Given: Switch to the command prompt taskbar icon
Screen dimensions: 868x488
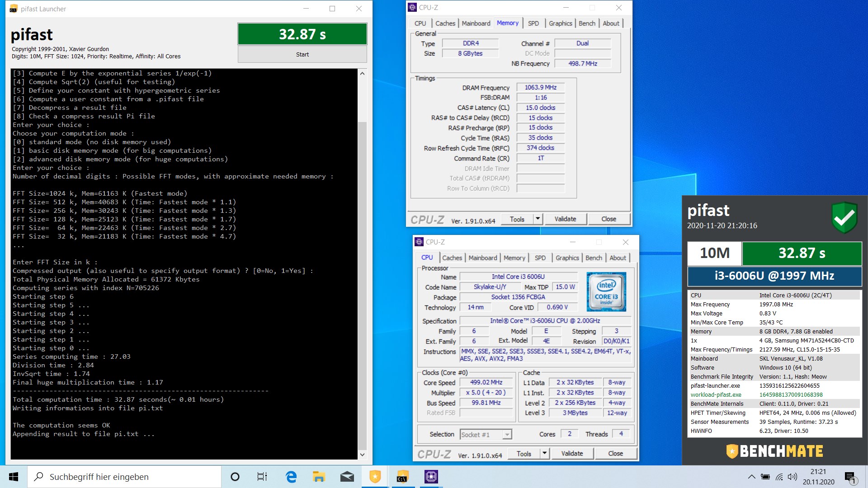Looking at the screenshot, I should coord(402,477).
